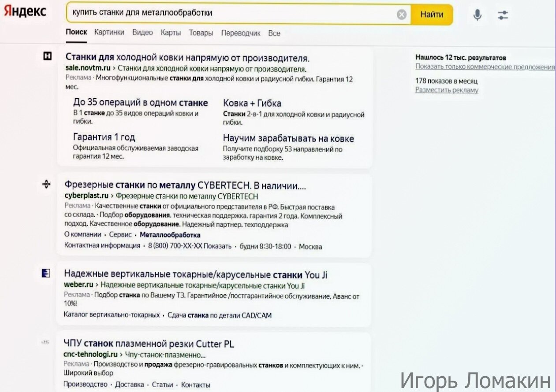Screen dimensions: 556x392
Task: Open the 'Контакты' sitelink
Action: [196, 385]
